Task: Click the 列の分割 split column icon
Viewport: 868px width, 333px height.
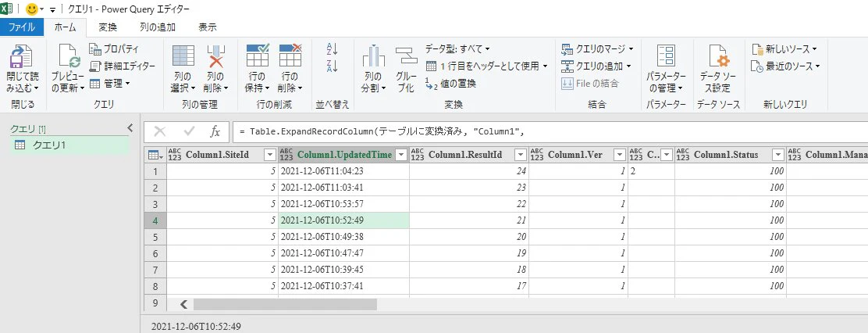Action: pos(373,56)
